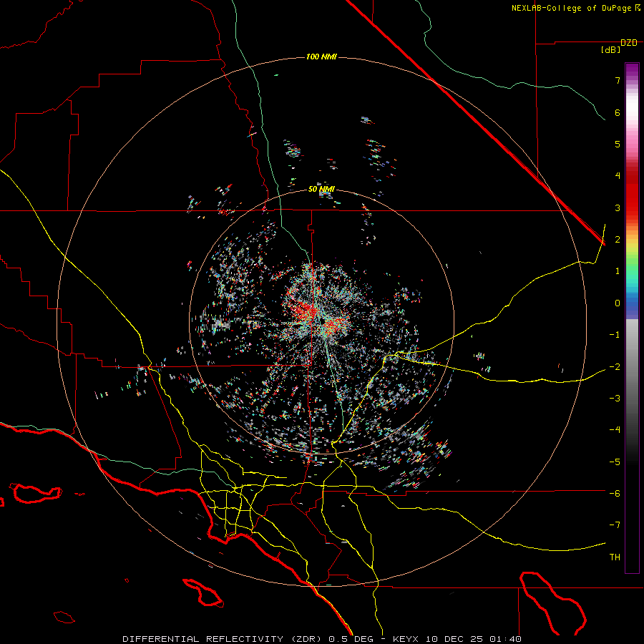Click the purple top of the color bar

[x=632, y=70]
